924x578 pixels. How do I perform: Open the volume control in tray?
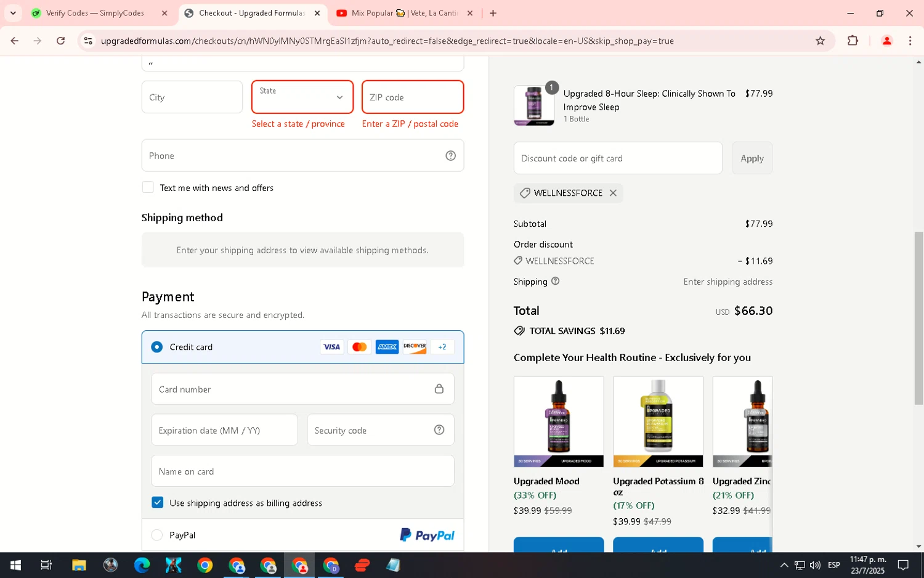[815, 565]
